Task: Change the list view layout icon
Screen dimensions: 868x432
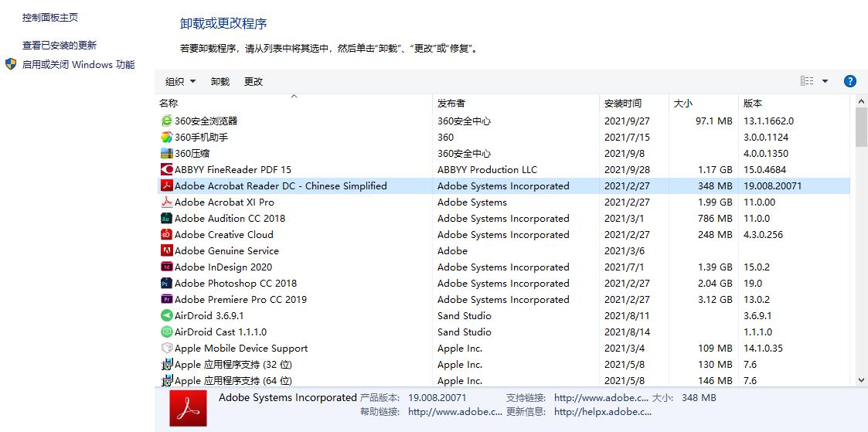Action: 807,81
